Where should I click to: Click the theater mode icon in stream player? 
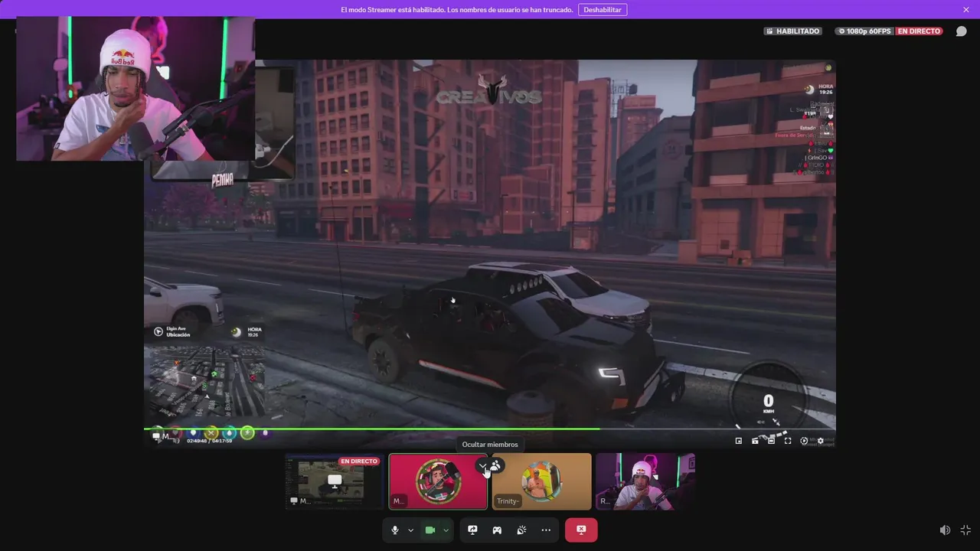(x=771, y=441)
